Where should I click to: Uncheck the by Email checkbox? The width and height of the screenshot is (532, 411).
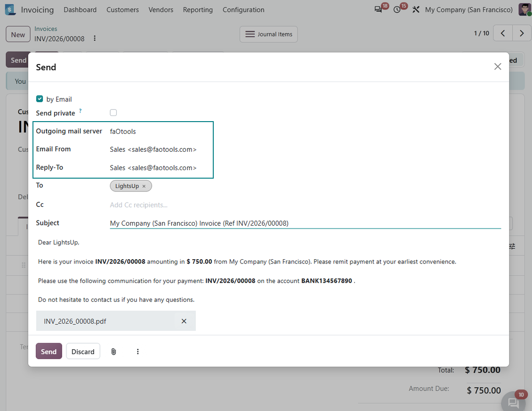click(x=40, y=99)
